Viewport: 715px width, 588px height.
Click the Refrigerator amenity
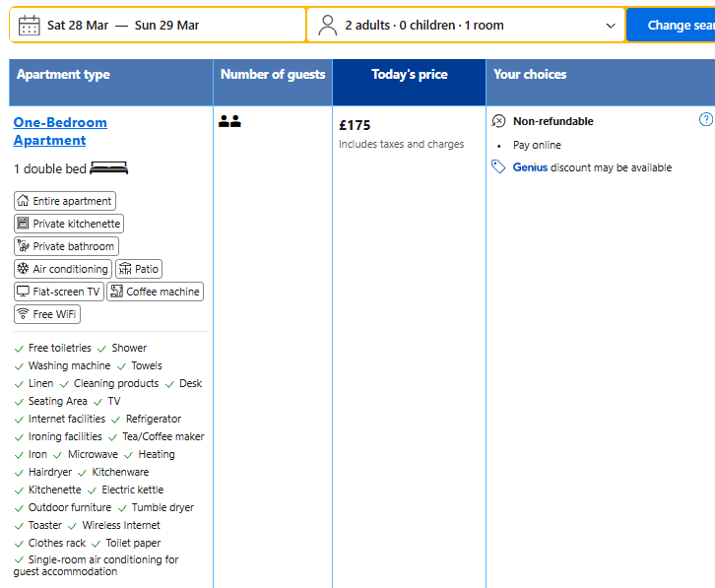(x=154, y=420)
